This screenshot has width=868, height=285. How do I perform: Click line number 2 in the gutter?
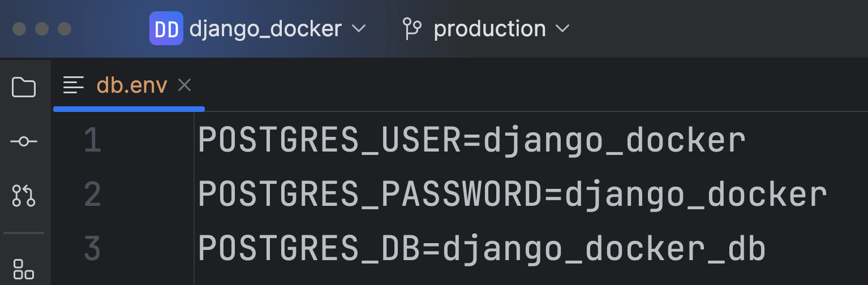pyautogui.click(x=92, y=195)
